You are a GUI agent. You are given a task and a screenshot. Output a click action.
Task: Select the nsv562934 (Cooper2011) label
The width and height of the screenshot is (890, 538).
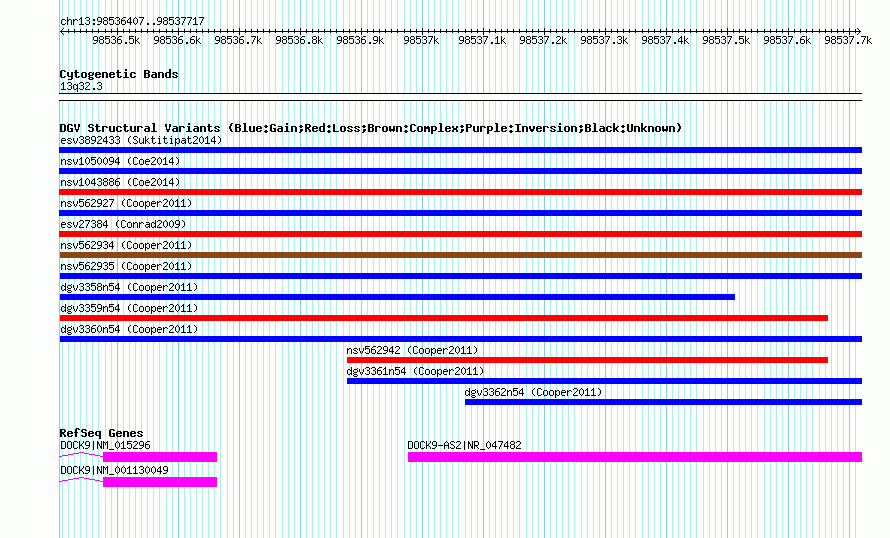coord(126,245)
